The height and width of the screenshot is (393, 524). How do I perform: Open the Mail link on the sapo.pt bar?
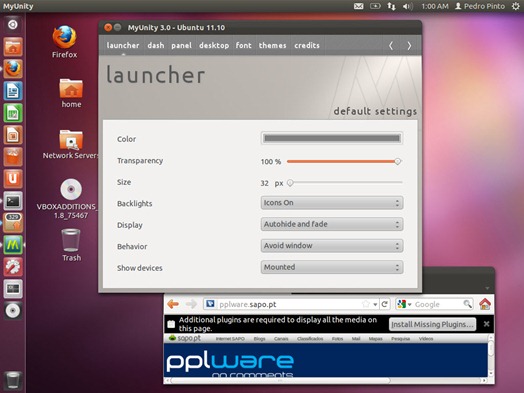coord(356,339)
